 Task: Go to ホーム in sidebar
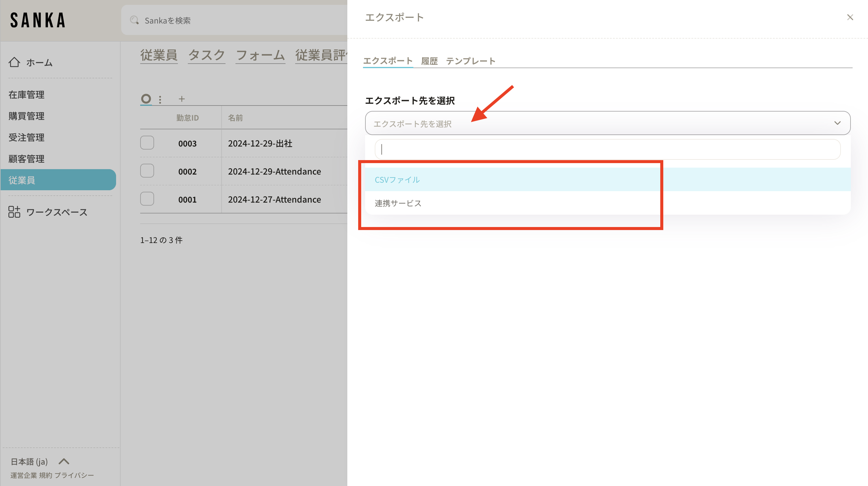point(39,62)
